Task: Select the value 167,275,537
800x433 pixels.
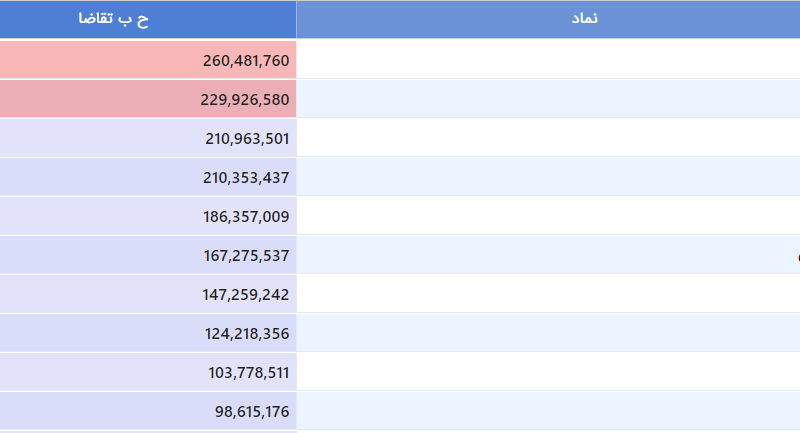Action: pyautogui.click(x=148, y=255)
